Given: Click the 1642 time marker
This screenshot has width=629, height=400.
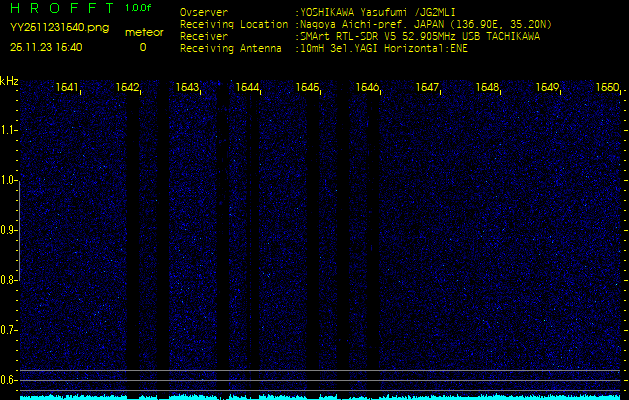Looking at the screenshot, I should click(127, 87).
